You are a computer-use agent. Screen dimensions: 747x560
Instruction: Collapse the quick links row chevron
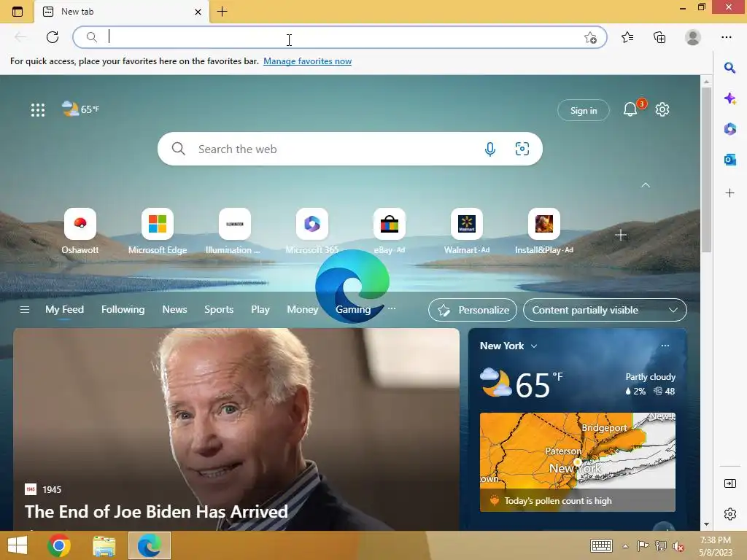point(646,184)
